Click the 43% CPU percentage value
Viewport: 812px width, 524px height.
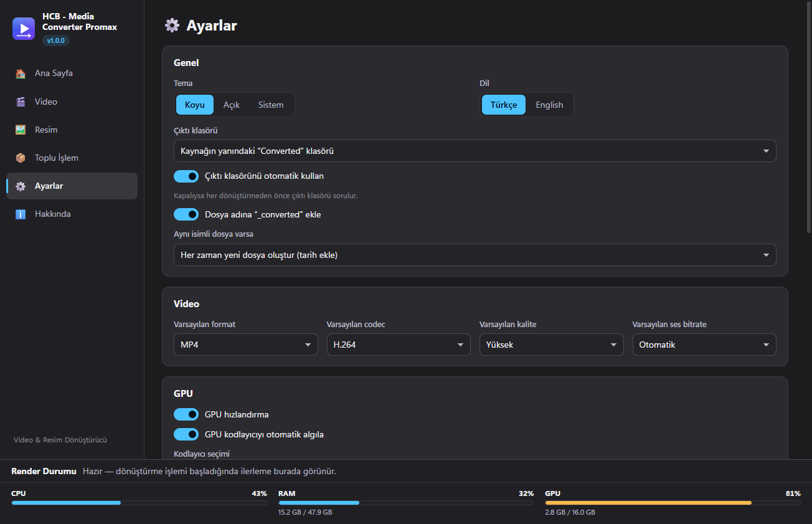[x=259, y=493]
